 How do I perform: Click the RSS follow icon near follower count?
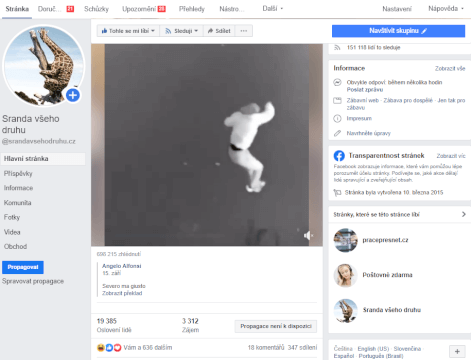click(x=337, y=48)
